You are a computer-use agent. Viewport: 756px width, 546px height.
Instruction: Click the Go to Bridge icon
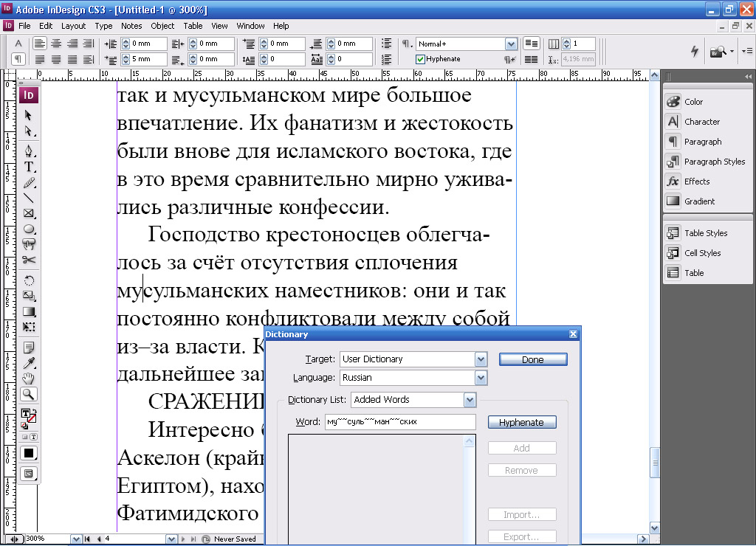(x=718, y=51)
